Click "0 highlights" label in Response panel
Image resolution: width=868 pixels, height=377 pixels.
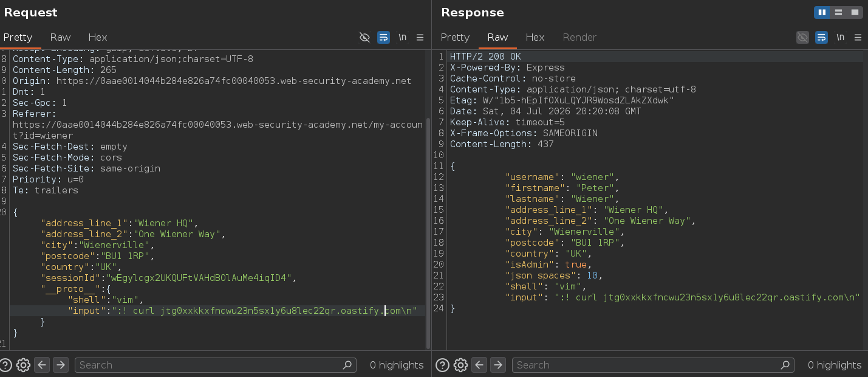click(835, 365)
